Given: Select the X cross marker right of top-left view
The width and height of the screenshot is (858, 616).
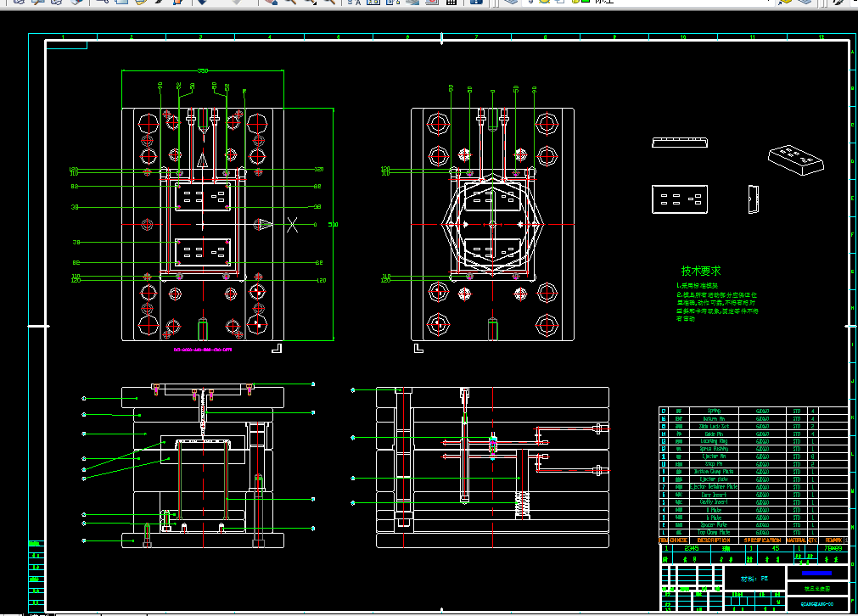Looking at the screenshot, I should coord(293,225).
